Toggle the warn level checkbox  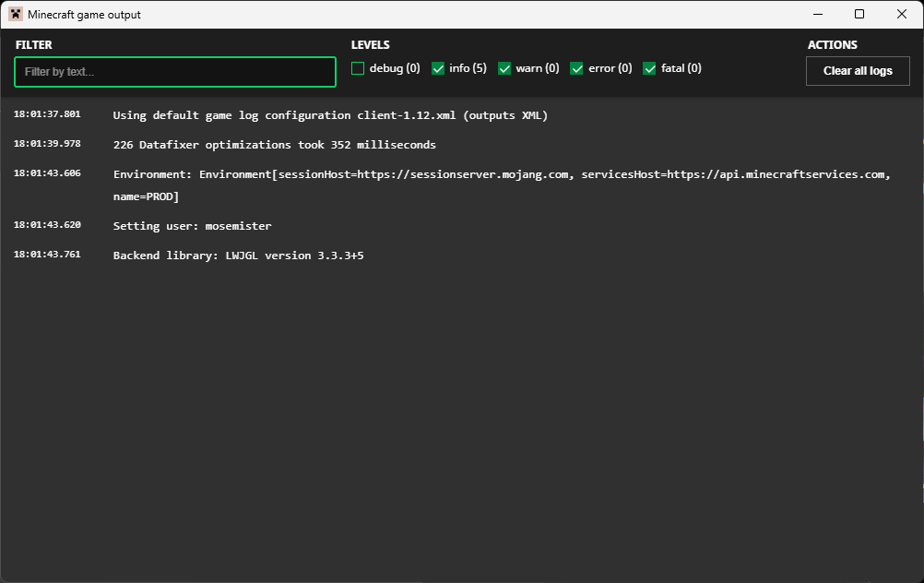[504, 68]
